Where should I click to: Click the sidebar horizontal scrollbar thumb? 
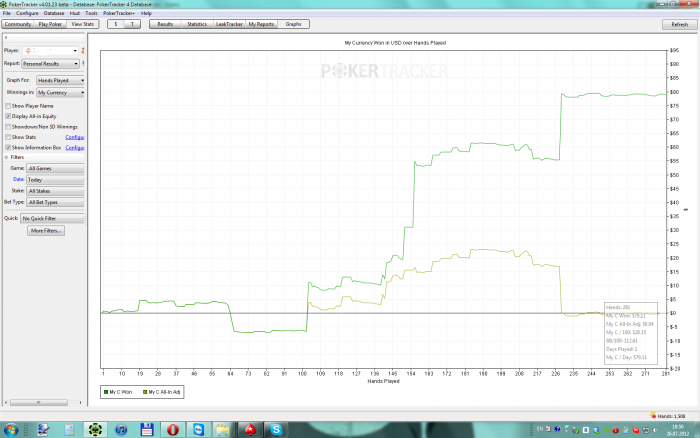click(38, 403)
